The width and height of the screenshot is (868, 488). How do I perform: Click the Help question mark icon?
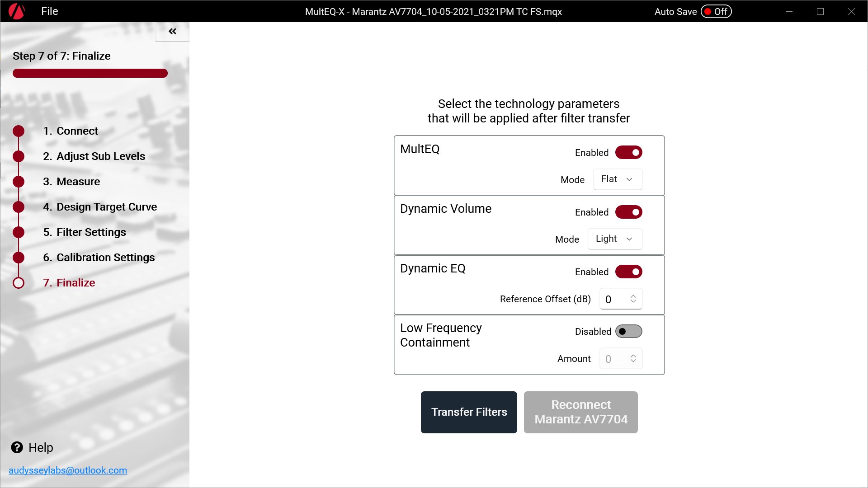17,447
